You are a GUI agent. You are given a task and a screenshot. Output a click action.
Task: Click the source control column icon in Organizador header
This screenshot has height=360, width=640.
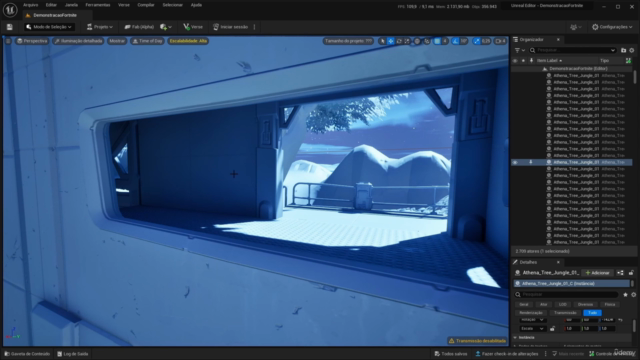(628, 60)
